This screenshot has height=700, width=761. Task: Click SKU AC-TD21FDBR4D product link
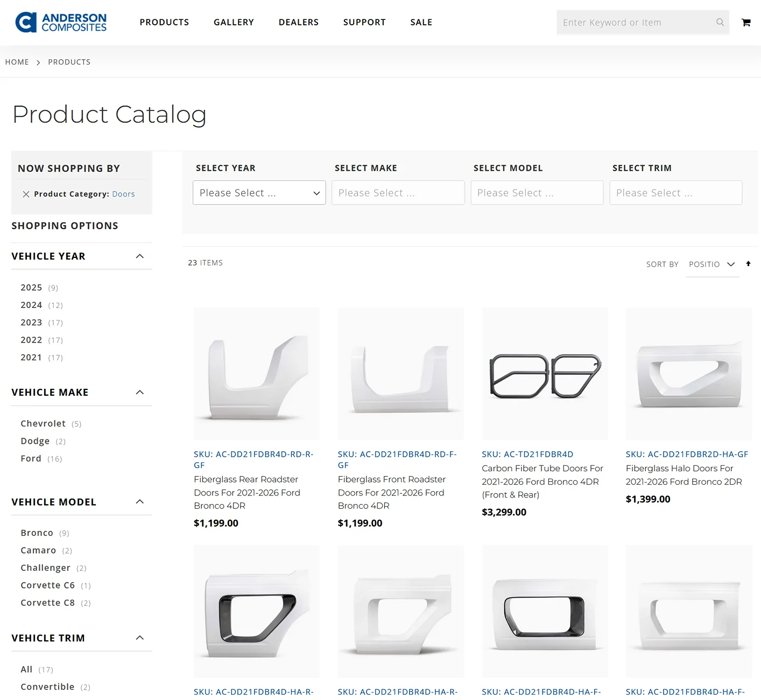point(527,454)
